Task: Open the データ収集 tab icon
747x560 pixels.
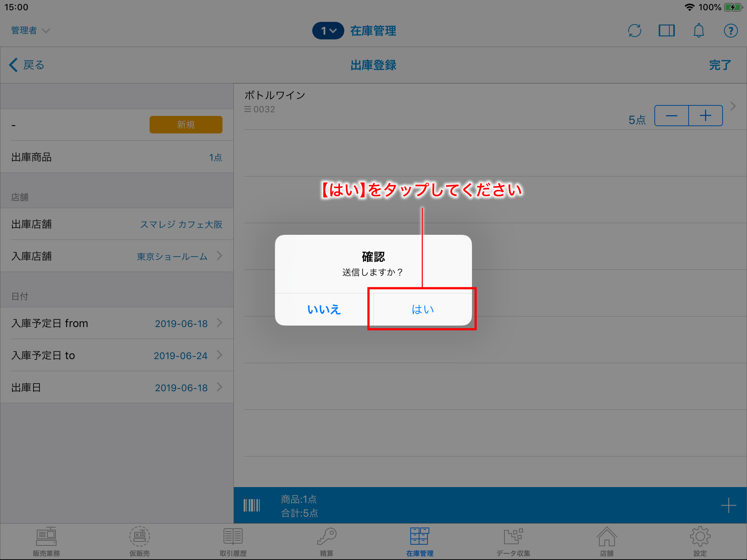Action: [x=513, y=542]
